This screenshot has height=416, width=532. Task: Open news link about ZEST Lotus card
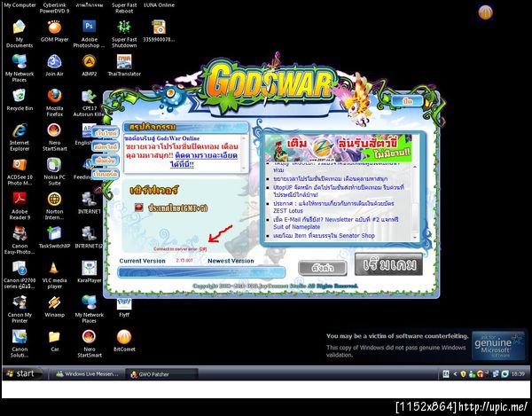[333, 207]
